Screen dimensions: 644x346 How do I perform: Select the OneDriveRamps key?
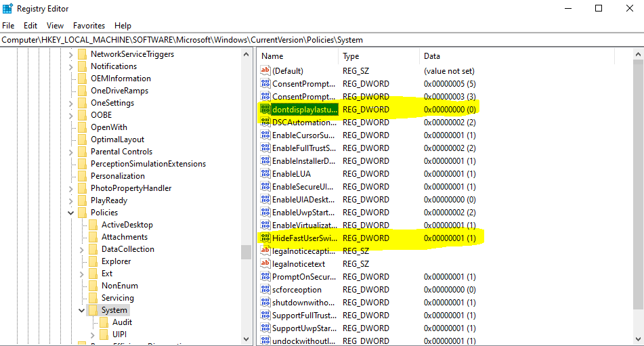119,91
